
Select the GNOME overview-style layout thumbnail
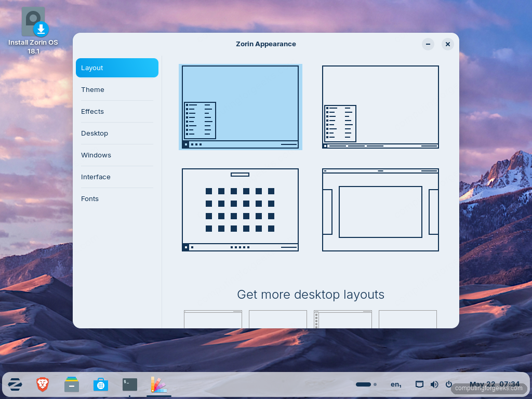tap(380, 210)
